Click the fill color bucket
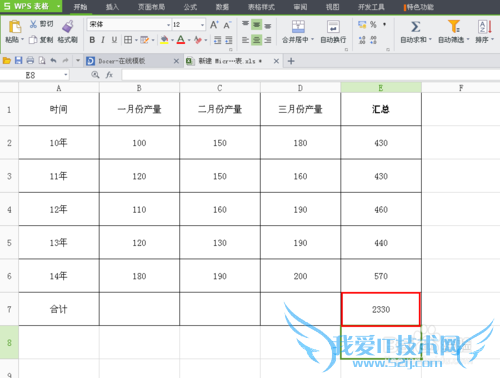The height and width of the screenshot is (378, 500). click(x=164, y=40)
